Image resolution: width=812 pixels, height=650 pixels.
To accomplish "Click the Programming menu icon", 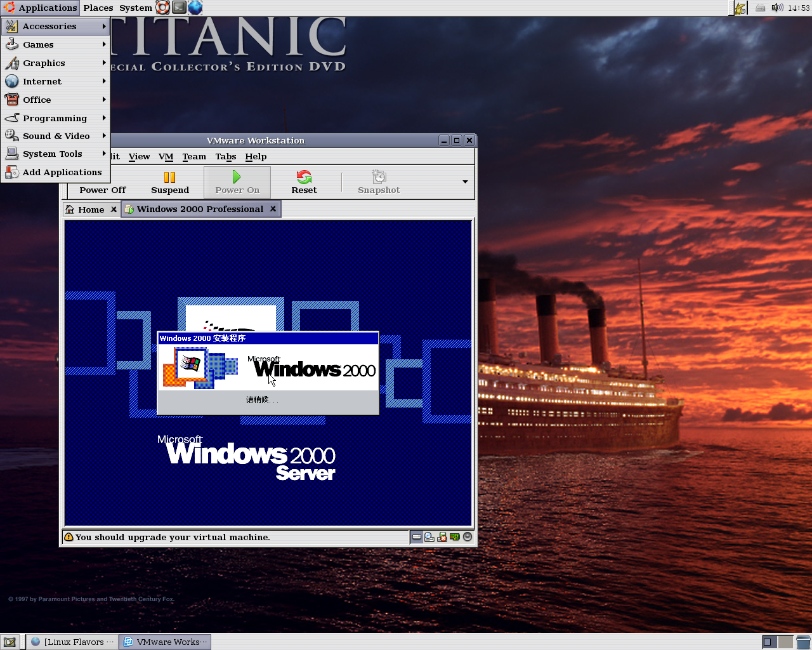I will click(x=12, y=118).
